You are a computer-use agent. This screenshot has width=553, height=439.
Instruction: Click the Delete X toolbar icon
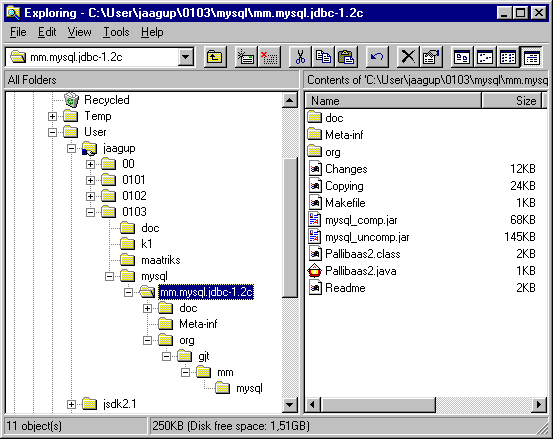pos(408,57)
